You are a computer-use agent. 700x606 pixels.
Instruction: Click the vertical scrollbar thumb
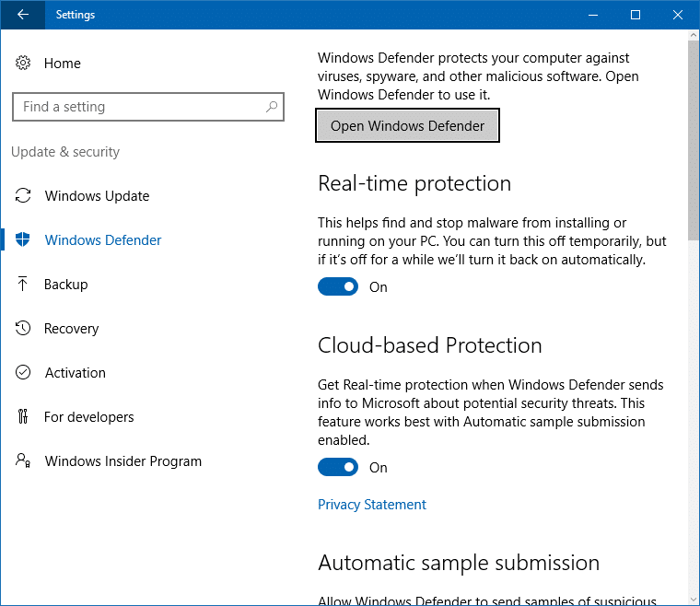point(694,140)
